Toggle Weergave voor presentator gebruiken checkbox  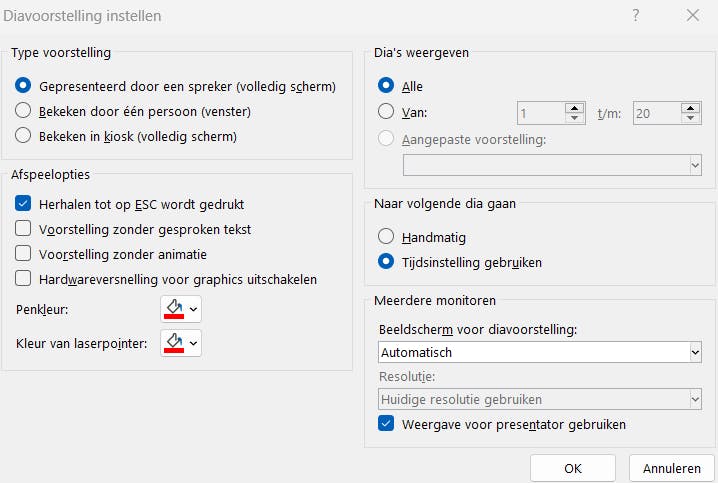[386, 424]
